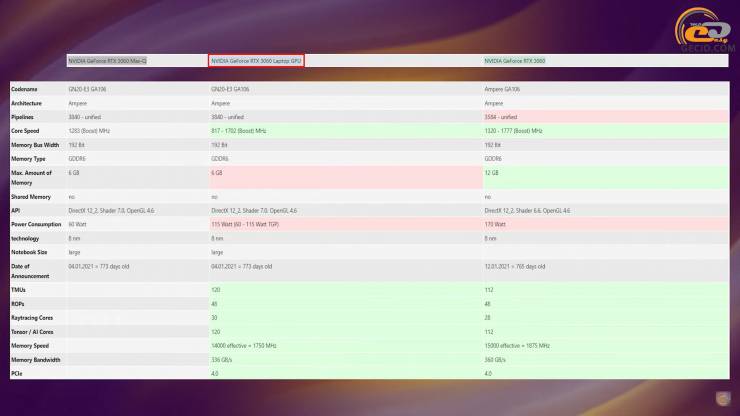
Task: Click the '12.01.2021 = 765 days old' cell
Action: click(x=514, y=266)
